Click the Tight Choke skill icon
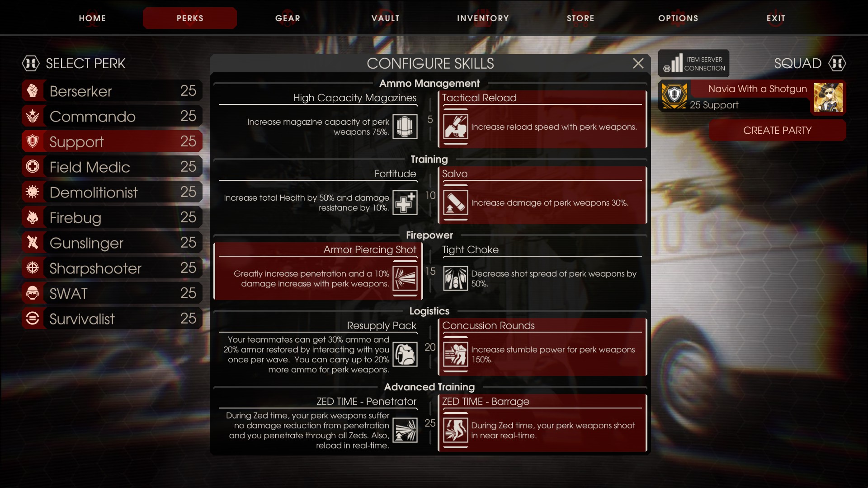 (455, 278)
